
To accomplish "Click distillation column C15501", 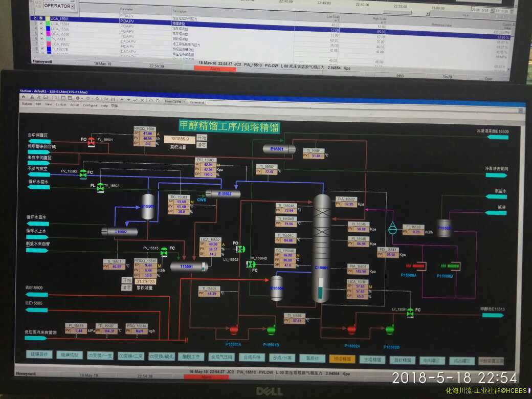I will point(321,249).
